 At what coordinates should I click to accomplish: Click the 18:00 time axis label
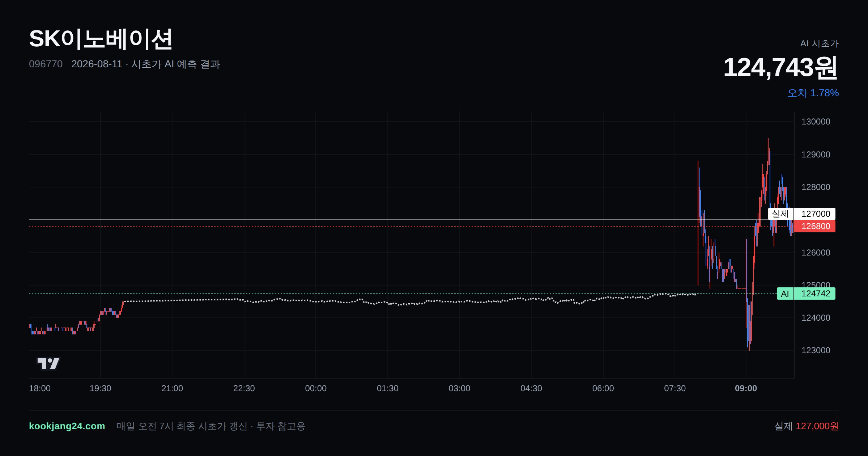pos(40,388)
